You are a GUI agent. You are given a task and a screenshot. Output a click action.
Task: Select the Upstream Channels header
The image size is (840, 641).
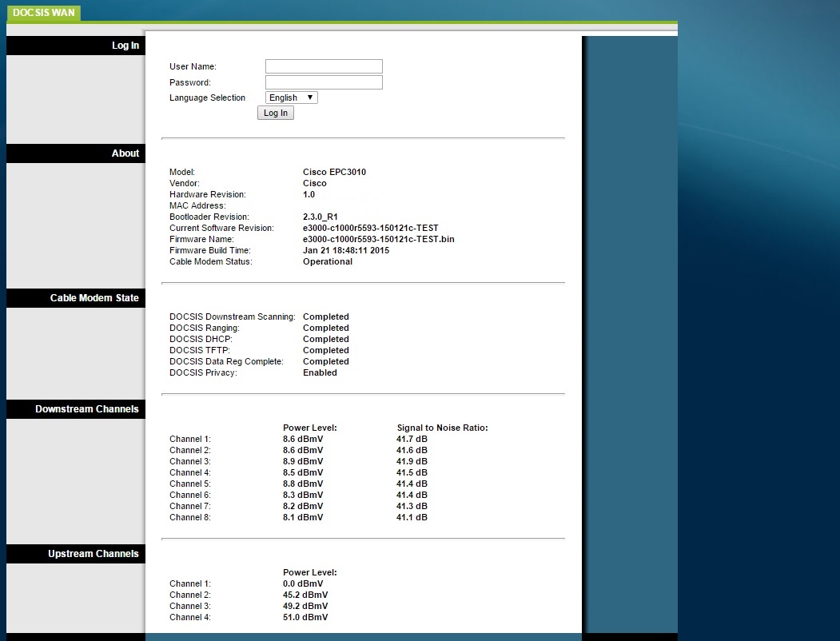click(76, 554)
